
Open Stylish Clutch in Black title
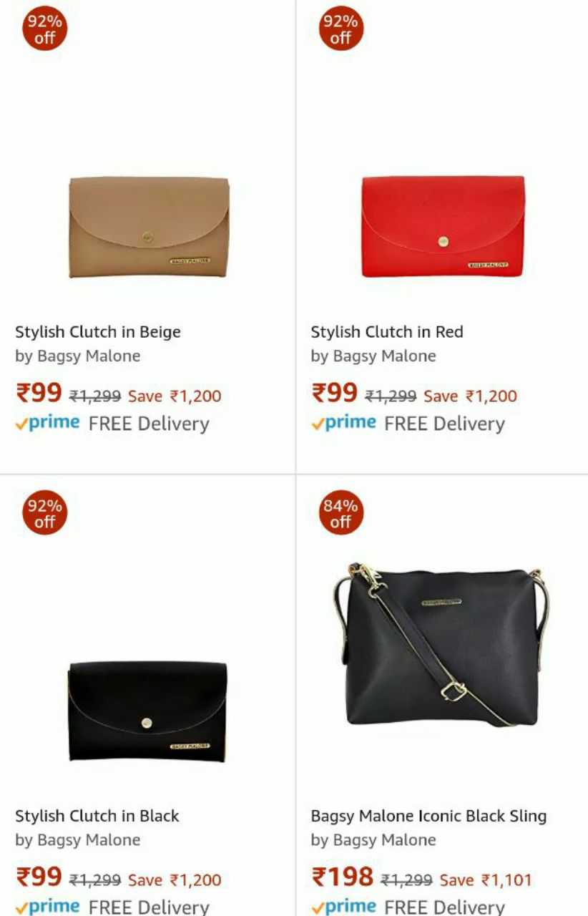pos(97,816)
